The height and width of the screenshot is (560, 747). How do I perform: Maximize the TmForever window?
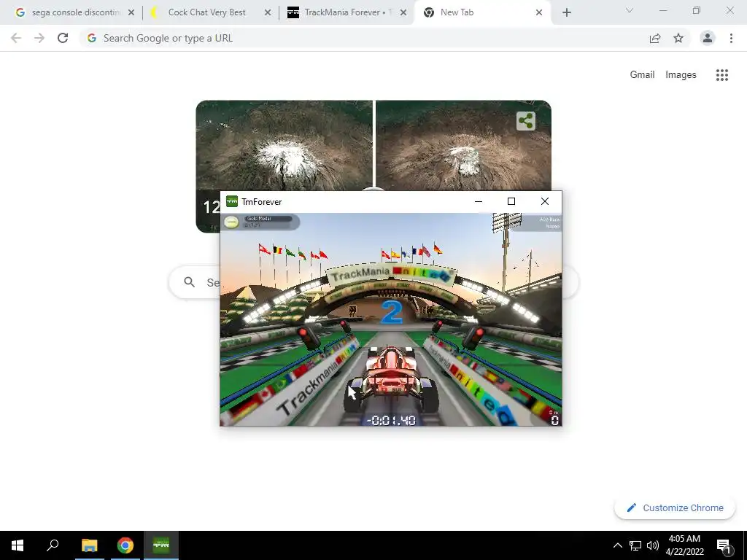click(x=511, y=201)
